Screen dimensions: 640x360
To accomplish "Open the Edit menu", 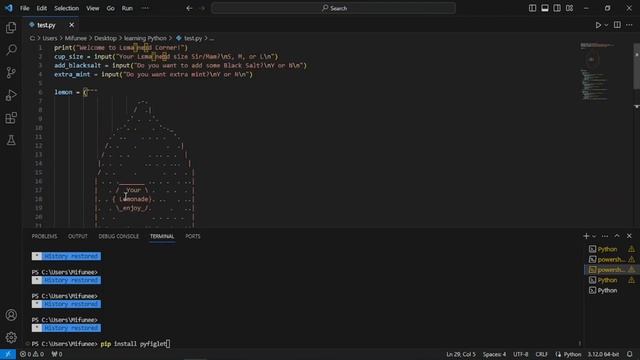I will (42, 8).
